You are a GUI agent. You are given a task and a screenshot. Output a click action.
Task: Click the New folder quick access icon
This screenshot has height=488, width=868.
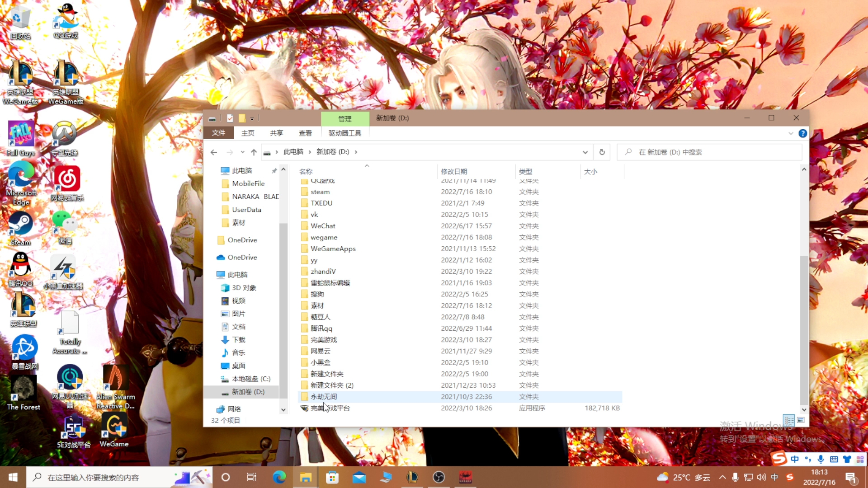tap(242, 118)
